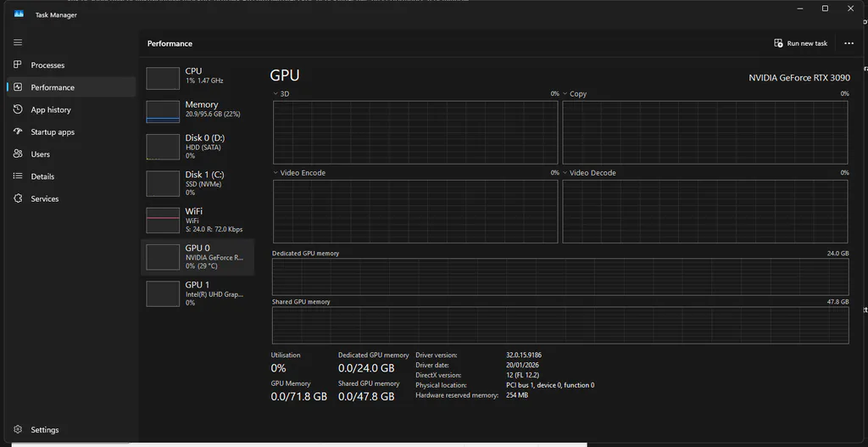Click the SSD (NVMe) label
The width and height of the screenshot is (868, 447).
click(203, 184)
